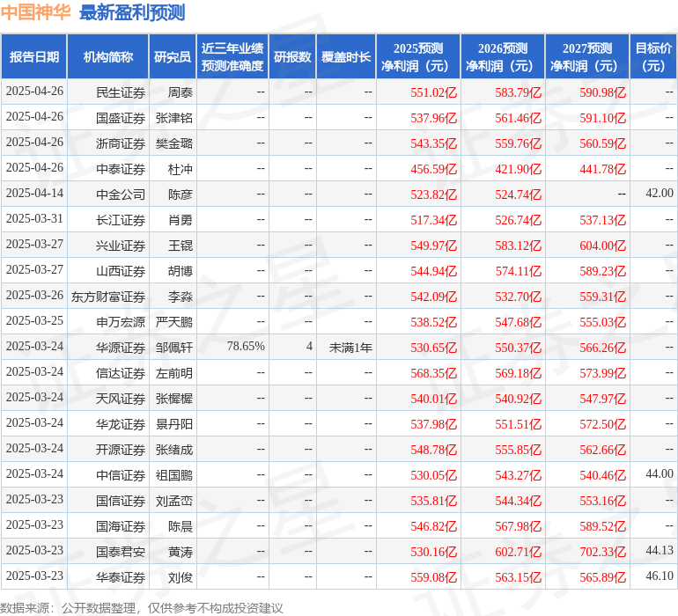Click researcher name 张津铭
Image resolution: width=678 pixels, height=616 pixels.
[174, 118]
